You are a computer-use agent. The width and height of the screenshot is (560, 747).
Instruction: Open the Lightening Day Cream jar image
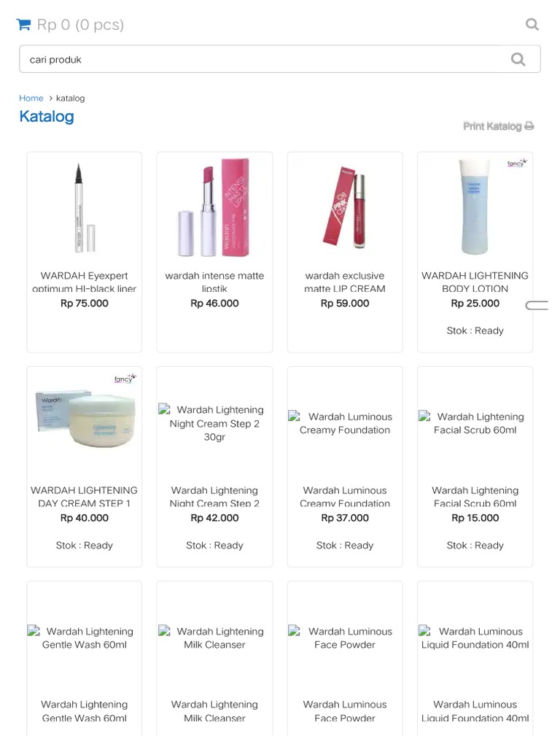coord(85,419)
